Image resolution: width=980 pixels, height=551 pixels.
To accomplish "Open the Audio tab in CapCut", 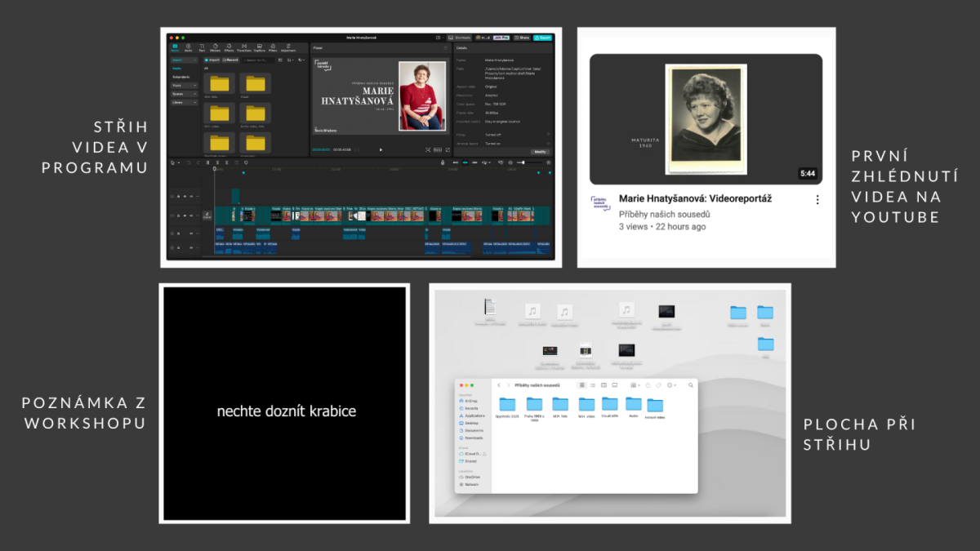I will coord(186,48).
